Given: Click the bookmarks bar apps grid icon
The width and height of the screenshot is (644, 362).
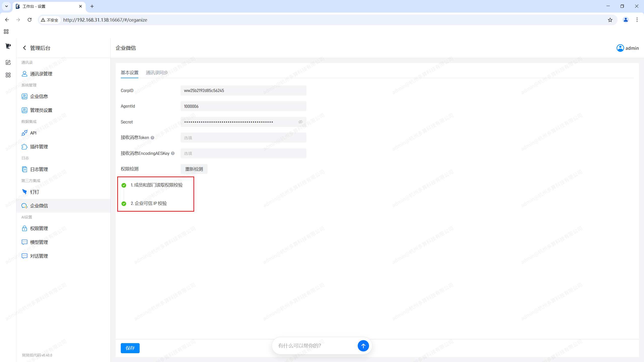Looking at the screenshot, I should (6, 32).
